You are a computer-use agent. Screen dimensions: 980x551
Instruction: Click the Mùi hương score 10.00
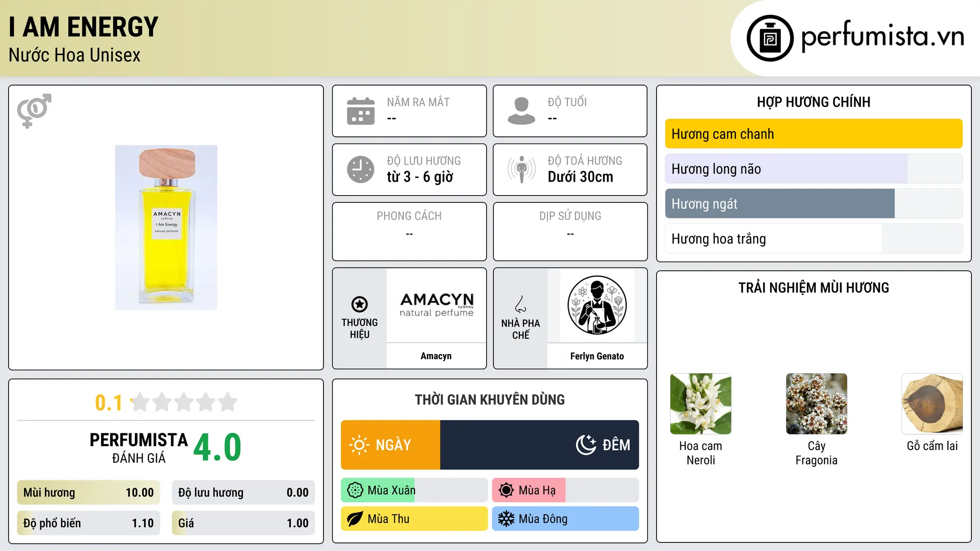[x=89, y=493]
